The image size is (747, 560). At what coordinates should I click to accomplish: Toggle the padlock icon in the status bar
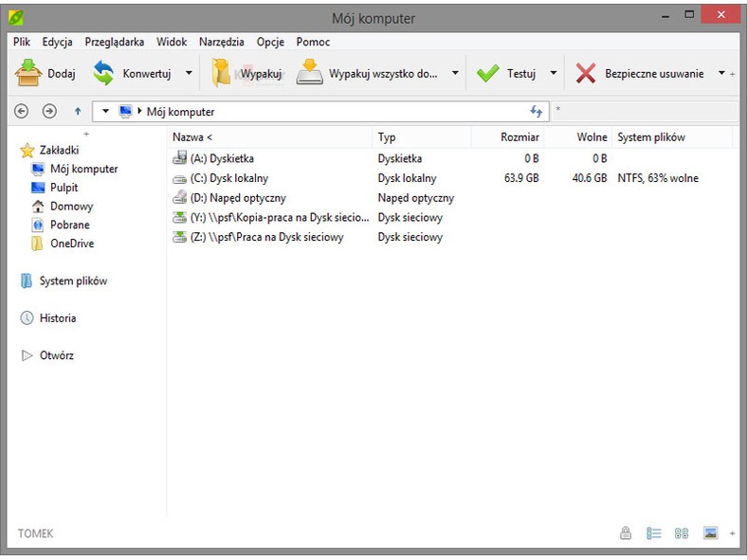click(x=626, y=533)
